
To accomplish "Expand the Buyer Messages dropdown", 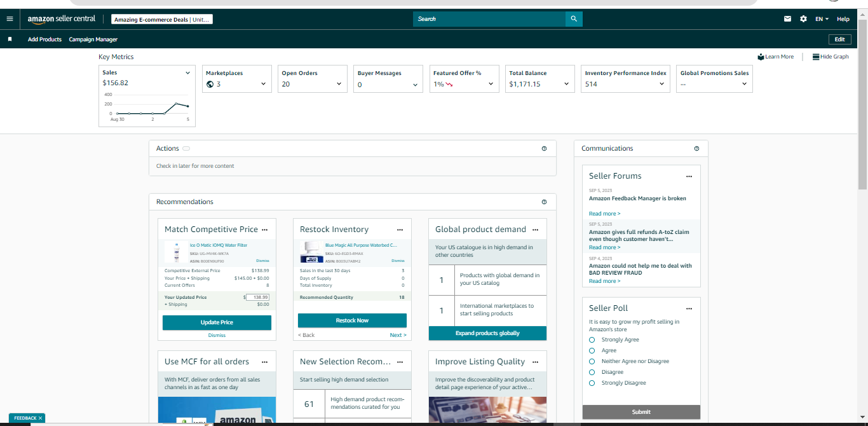I will click(415, 84).
